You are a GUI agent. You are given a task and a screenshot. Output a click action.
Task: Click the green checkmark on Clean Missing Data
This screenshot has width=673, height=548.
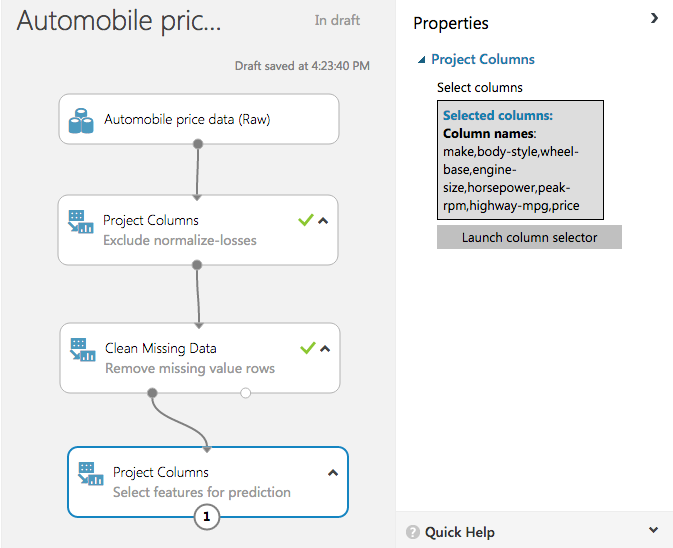[308, 348]
